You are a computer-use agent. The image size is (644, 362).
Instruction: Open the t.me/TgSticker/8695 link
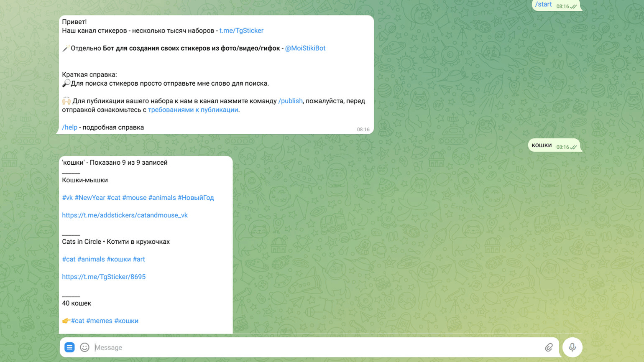104,277
